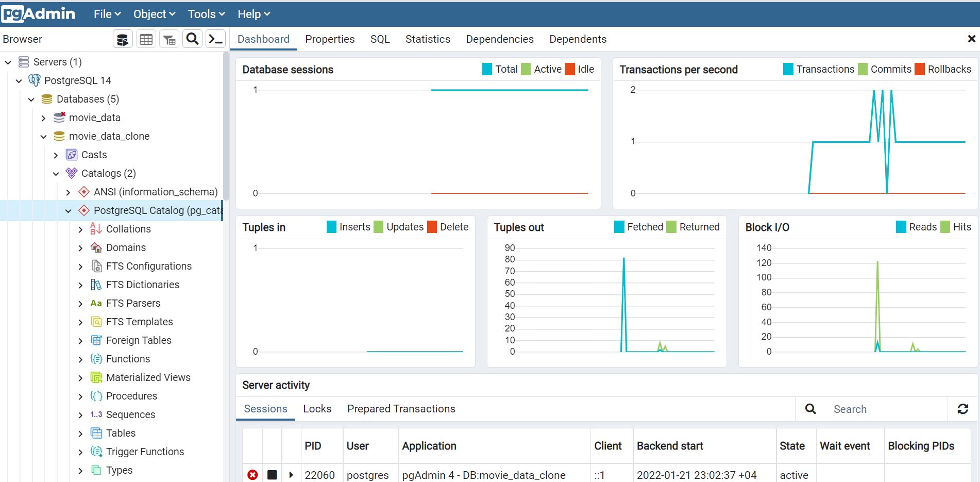Click the FTS Dictionaries icon

pos(96,285)
